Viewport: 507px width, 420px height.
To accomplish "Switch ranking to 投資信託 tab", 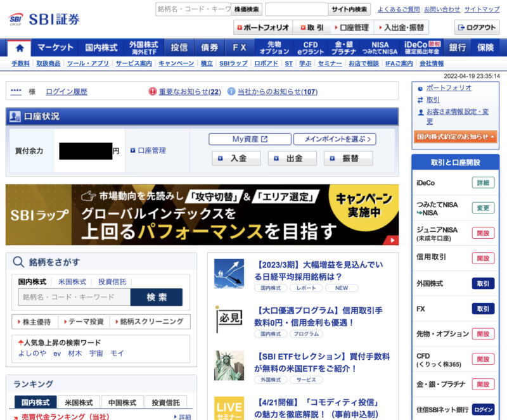I will tap(165, 402).
